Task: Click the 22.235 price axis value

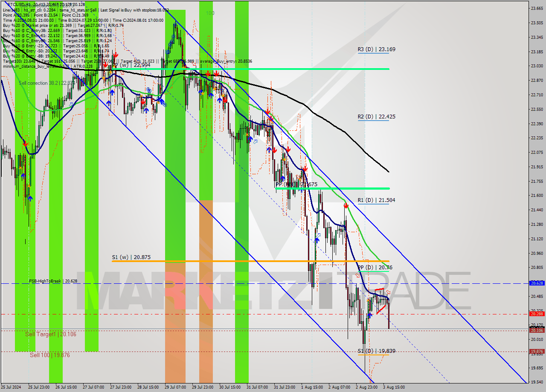Action: [537, 138]
